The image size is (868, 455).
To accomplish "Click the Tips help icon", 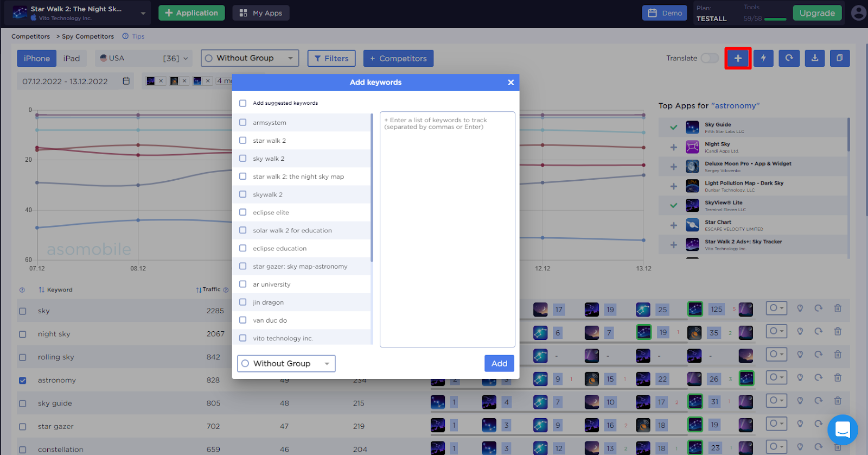I will [x=125, y=36].
